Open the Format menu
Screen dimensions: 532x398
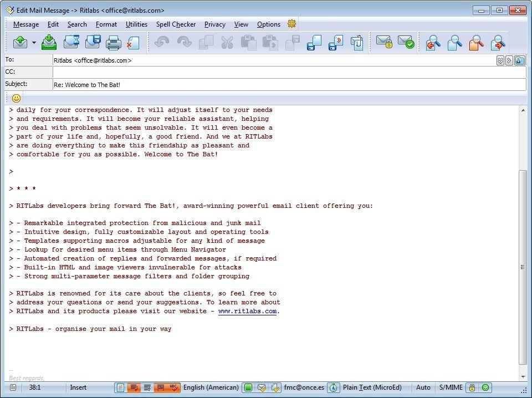coord(106,24)
